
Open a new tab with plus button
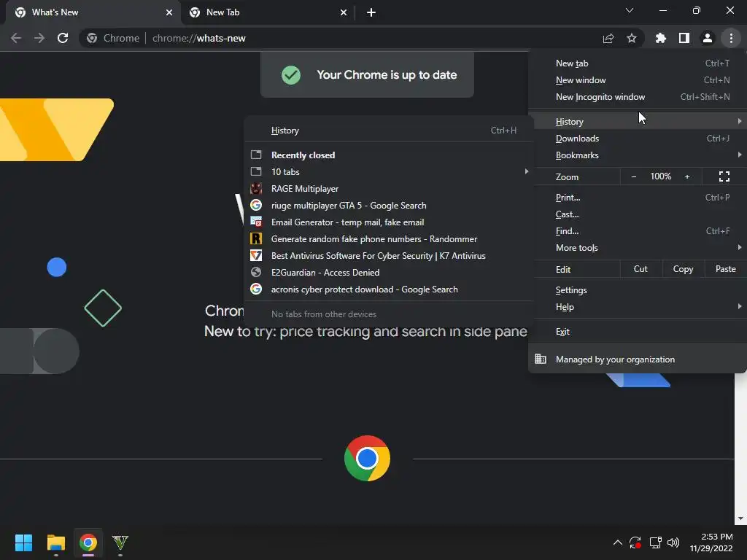coord(371,12)
